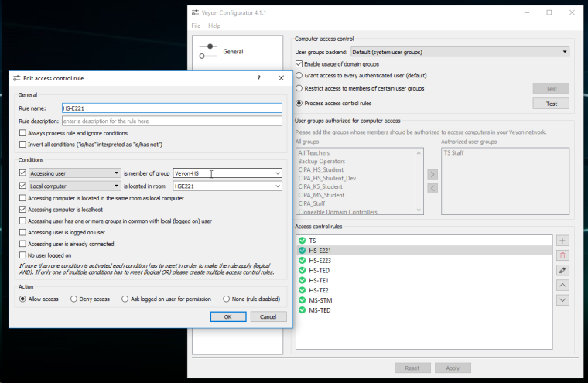Image resolution: width=588 pixels, height=383 pixels.
Task: Add a new access control rule
Action: pyautogui.click(x=562, y=241)
